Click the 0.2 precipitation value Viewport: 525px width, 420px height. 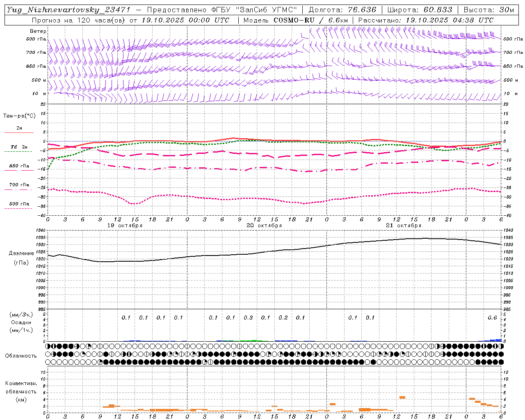point(283,317)
